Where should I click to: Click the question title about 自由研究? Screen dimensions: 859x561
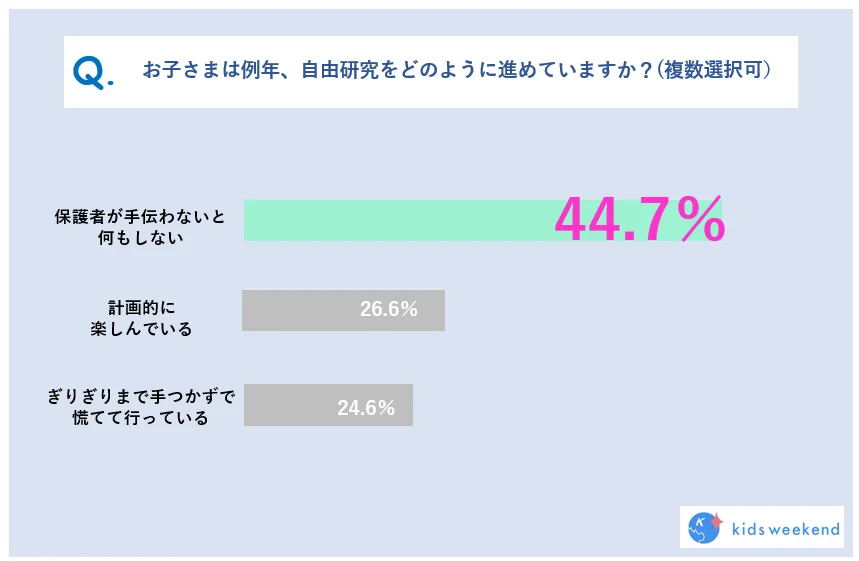(456, 70)
